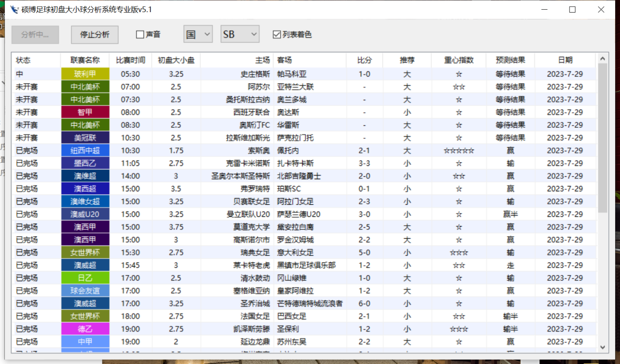Enable the 声音 sound checkbox
This screenshot has height=364, width=620.
[x=140, y=34]
